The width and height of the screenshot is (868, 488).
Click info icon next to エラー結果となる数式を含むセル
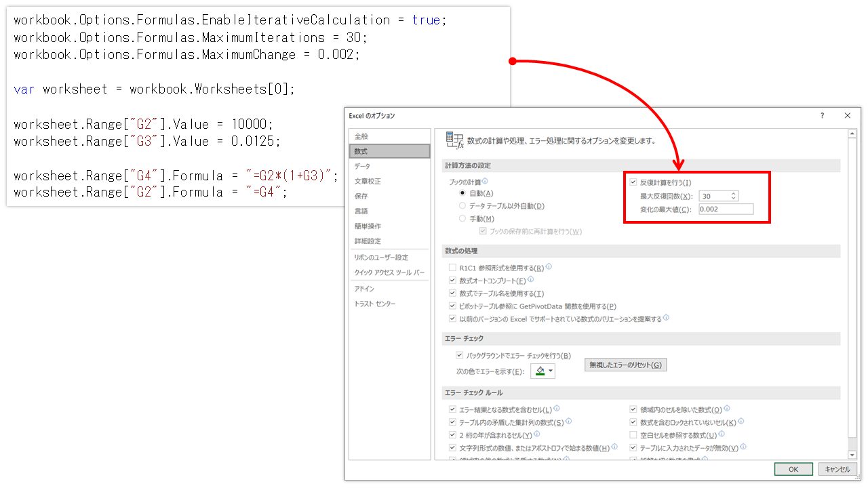point(556,409)
